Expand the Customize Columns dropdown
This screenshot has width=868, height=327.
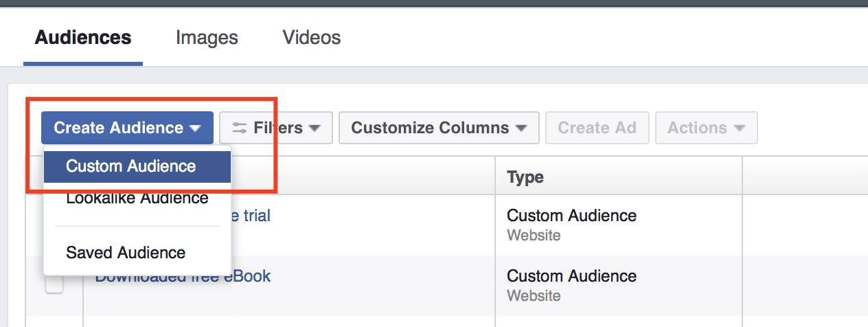[x=439, y=128]
